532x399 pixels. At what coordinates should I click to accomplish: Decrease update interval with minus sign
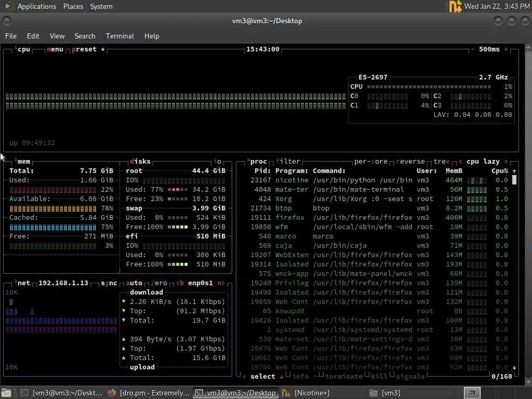pyautogui.click(x=473, y=49)
